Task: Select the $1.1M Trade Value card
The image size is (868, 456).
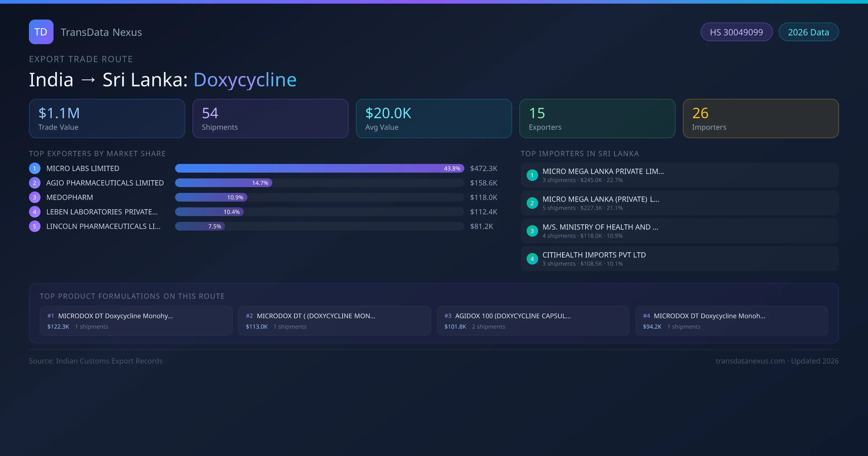Action: [107, 118]
